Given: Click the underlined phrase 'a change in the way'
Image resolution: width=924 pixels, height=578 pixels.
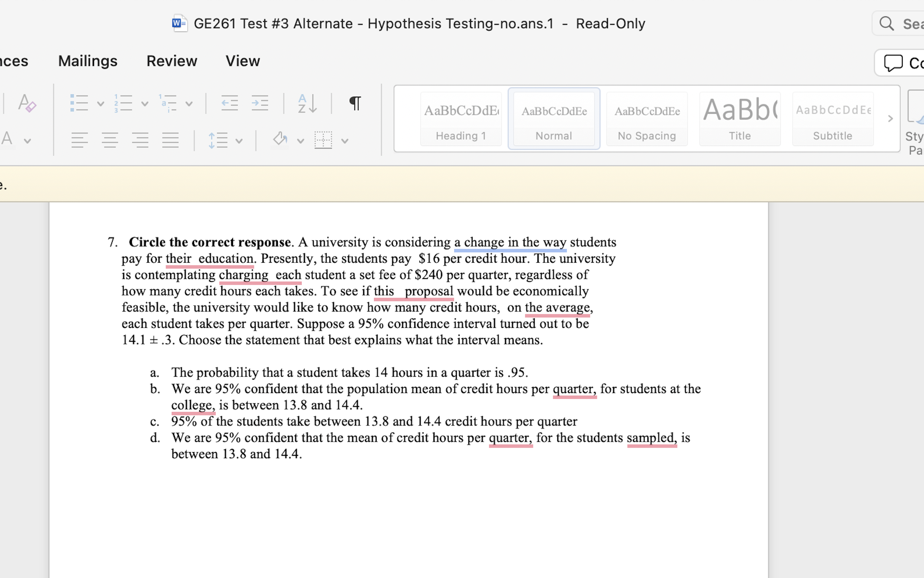Looking at the screenshot, I should tap(510, 242).
